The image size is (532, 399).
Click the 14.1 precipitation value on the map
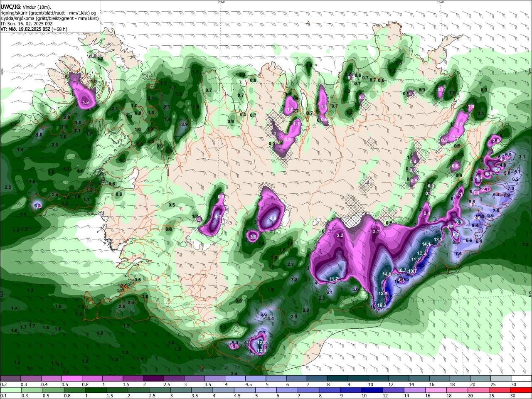coord(426,244)
